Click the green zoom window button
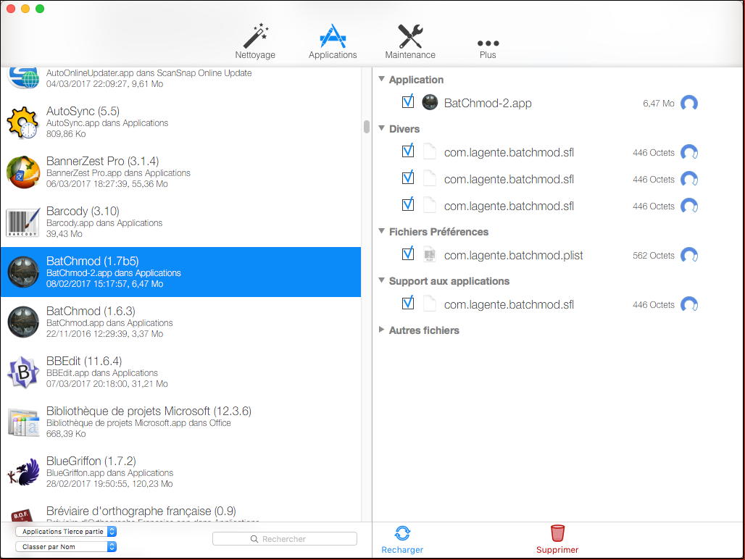This screenshot has height=560, width=745. [x=40, y=9]
